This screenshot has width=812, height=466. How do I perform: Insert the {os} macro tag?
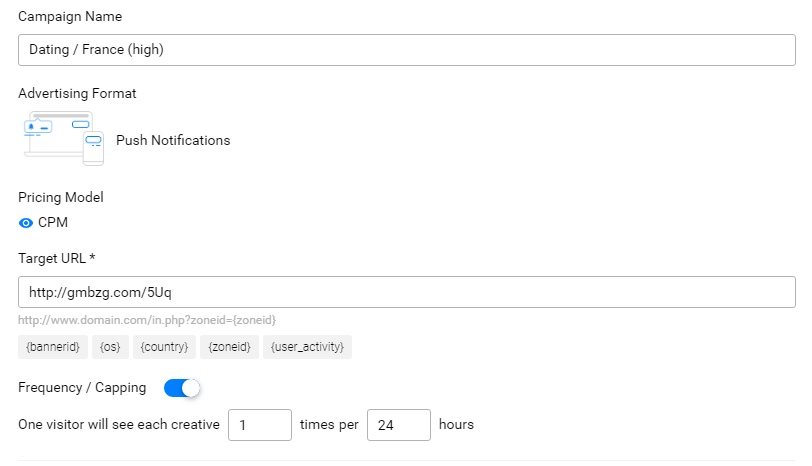tap(110, 347)
